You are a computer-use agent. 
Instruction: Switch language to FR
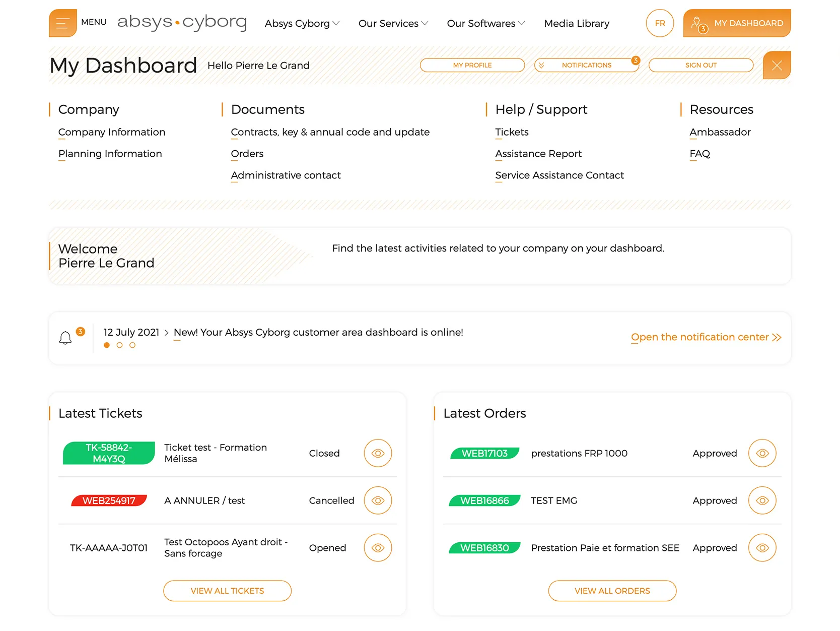coord(660,23)
